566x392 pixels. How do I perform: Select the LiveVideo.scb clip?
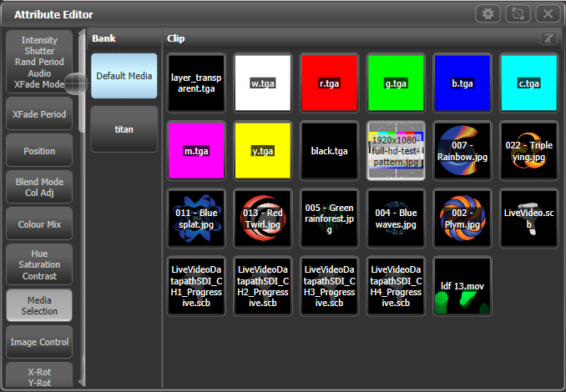[528, 219]
